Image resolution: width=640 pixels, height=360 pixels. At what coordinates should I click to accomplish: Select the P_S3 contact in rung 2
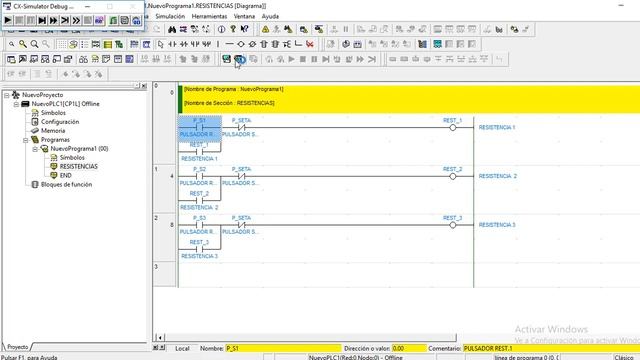point(199,224)
